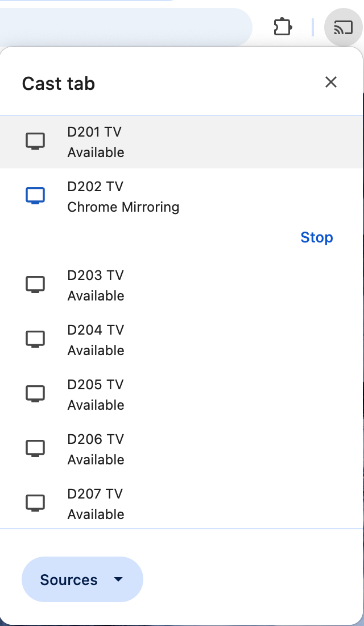Cast to D205 TV Available entry
This screenshot has width=364, height=626.
point(181,394)
